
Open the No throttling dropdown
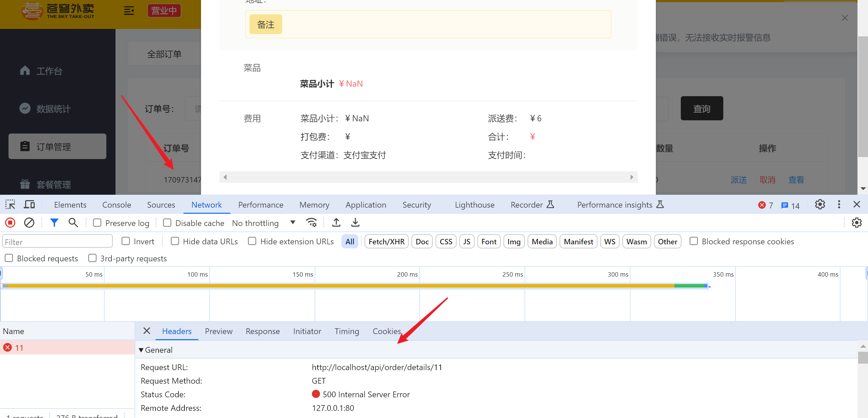coord(263,223)
